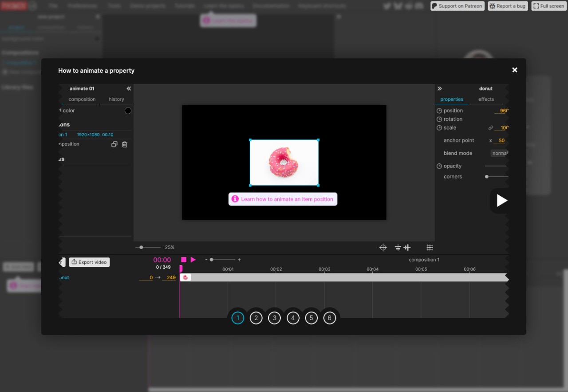Image resolution: width=568 pixels, height=392 pixels.
Task: Go to tutorial step 3
Action: click(274, 318)
